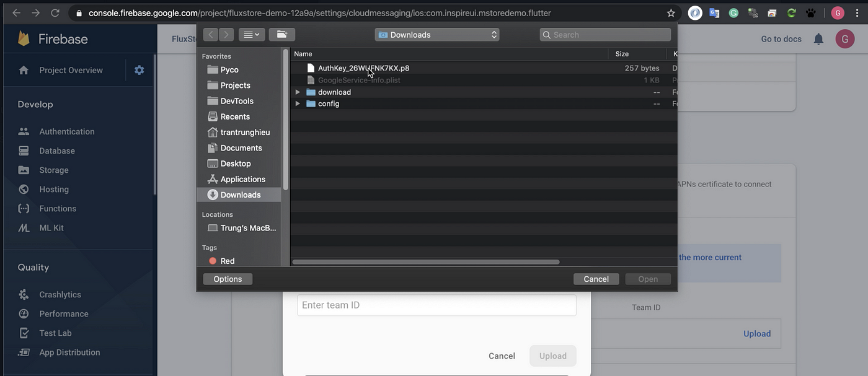
Task: Open Hosting section in sidebar
Action: point(54,189)
